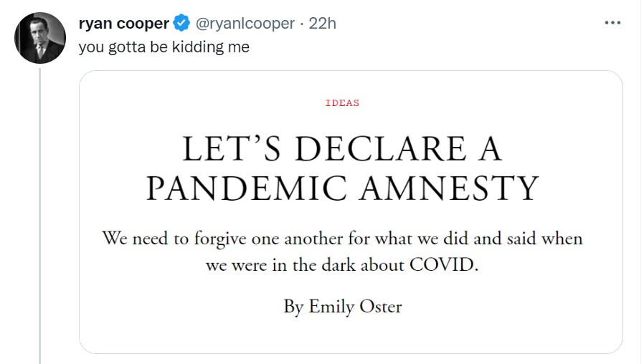Click the author name 'Emily Oster'
Screen dimensions: 644x364
(x=355, y=307)
